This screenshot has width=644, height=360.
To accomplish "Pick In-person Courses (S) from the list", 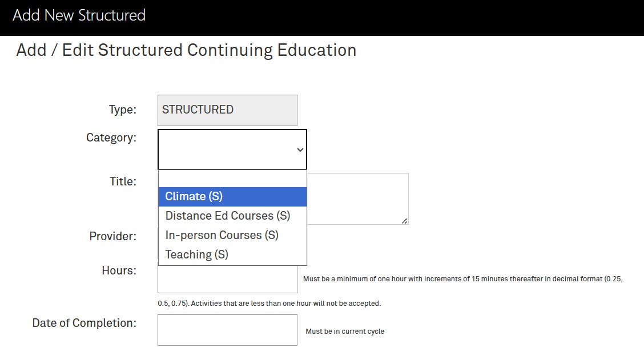I will pyautogui.click(x=232, y=235).
